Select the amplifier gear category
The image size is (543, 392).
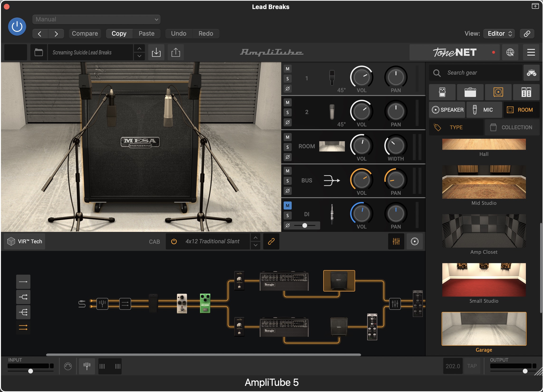tap(470, 92)
